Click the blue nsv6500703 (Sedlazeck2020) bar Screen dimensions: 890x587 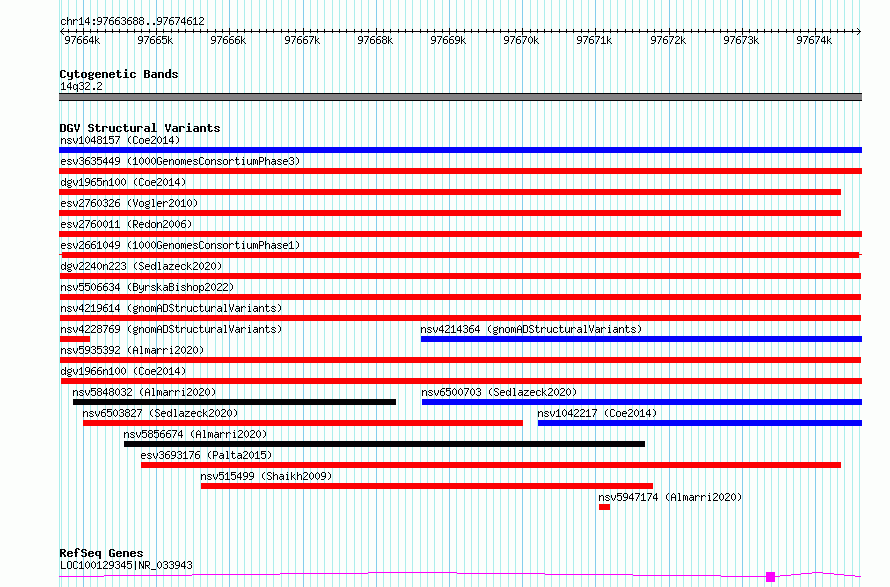pos(642,402)
